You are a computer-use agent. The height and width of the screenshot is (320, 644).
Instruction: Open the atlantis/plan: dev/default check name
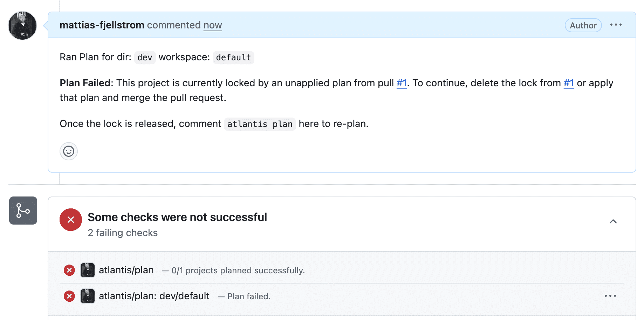[x=154, y=296]
